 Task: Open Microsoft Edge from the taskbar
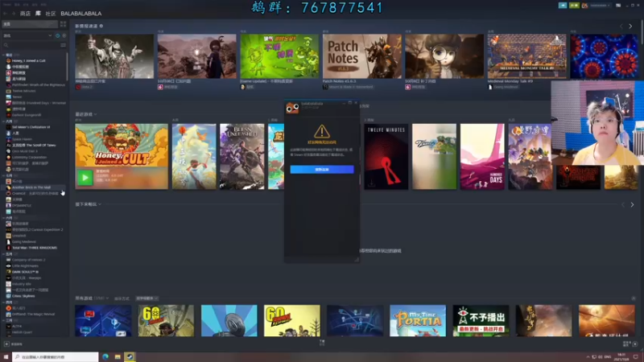click(105, 356)
